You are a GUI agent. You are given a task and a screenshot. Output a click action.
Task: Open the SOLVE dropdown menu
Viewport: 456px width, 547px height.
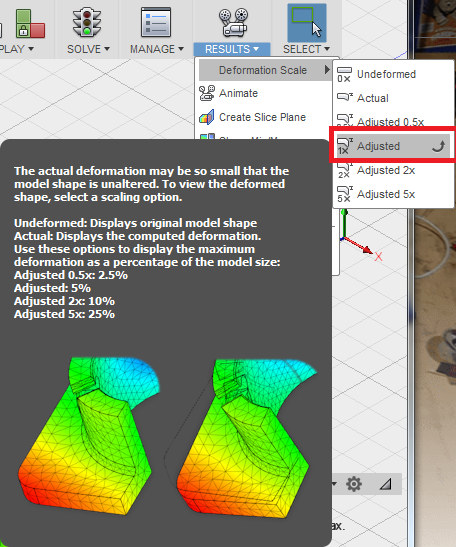88,49
